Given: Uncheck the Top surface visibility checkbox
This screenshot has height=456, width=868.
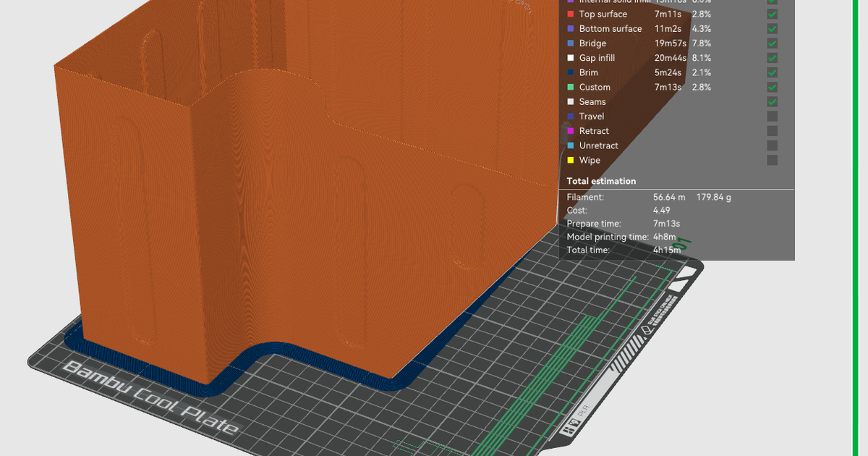Looking at the screenshot, I should tap(772, 14).
